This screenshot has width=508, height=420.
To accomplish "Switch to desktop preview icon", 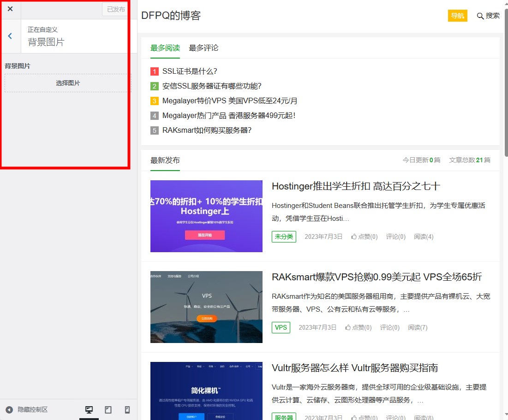I will pos(89,410).
